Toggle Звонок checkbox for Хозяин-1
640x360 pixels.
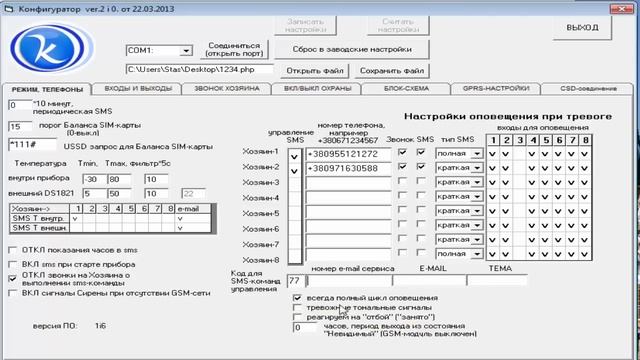coord(402,152)
